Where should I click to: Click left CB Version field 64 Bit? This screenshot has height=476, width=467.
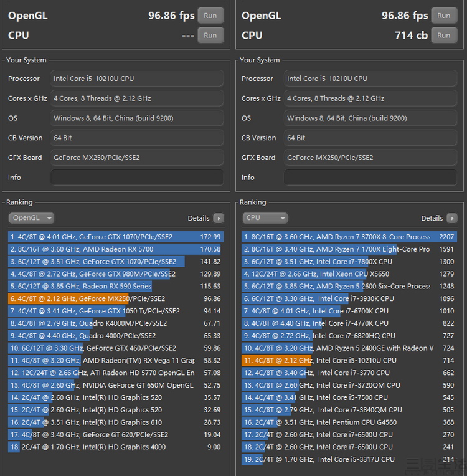(137, 138)
